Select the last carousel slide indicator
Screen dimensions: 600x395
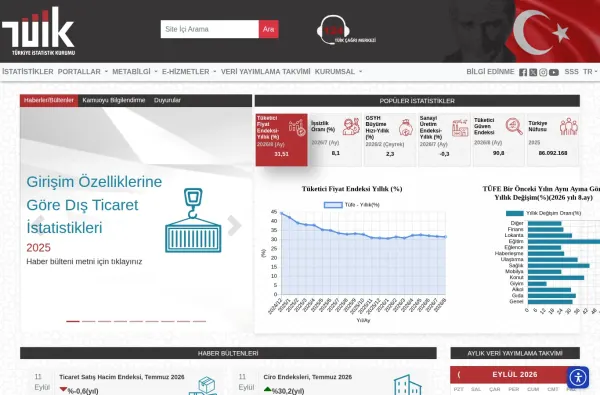(x=199, y=321)
